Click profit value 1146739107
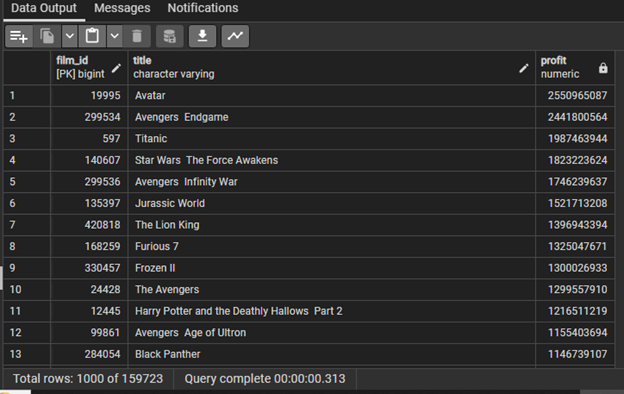The image size is (624, 394). 575,354
